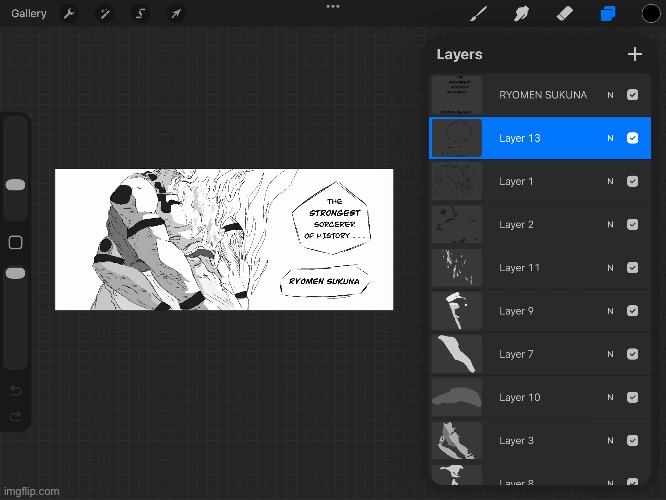Tap the brush size slider handle
Image resolution: width=666 pixels, height=500 pixels.
pos(15,184)
